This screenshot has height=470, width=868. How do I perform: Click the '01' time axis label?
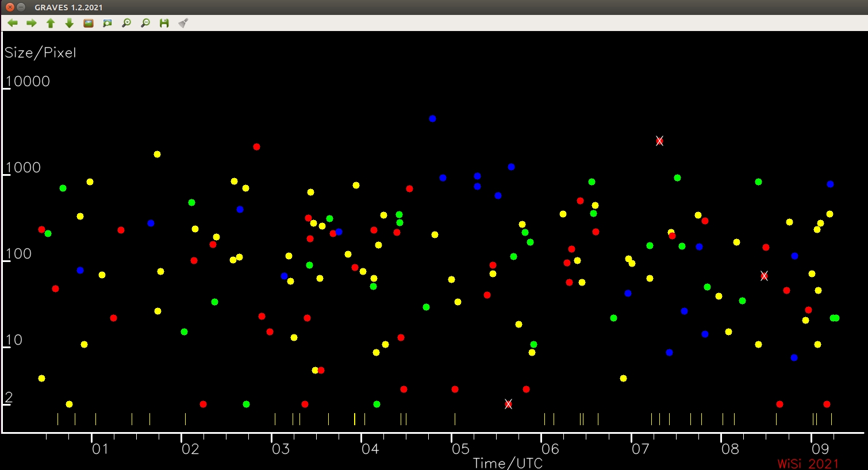tap(100, 449)
